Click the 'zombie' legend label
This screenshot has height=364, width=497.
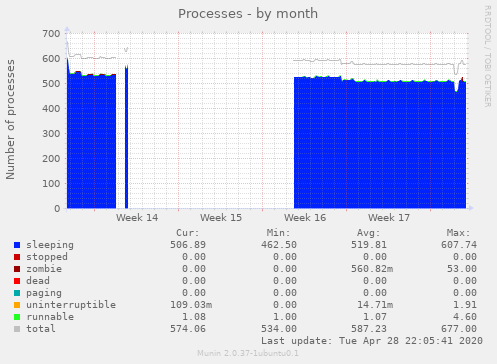point(44,269)
